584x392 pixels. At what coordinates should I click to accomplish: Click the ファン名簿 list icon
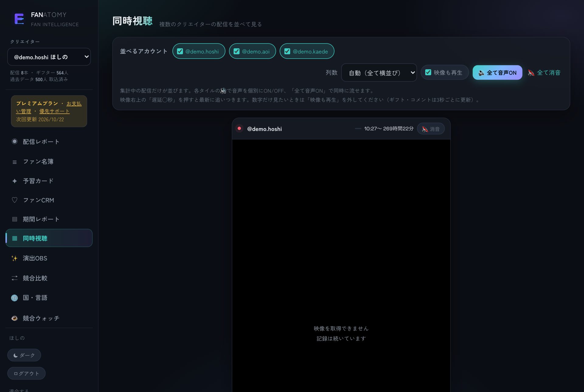pyautogui.click(x=15, y=162)
